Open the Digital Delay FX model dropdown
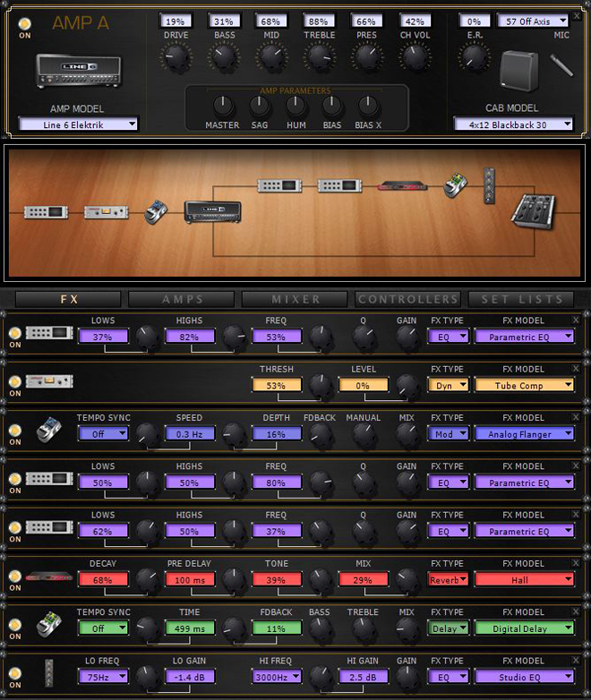Image resolution: width=591 pixels, height=700 pixels. click(524, 628)
